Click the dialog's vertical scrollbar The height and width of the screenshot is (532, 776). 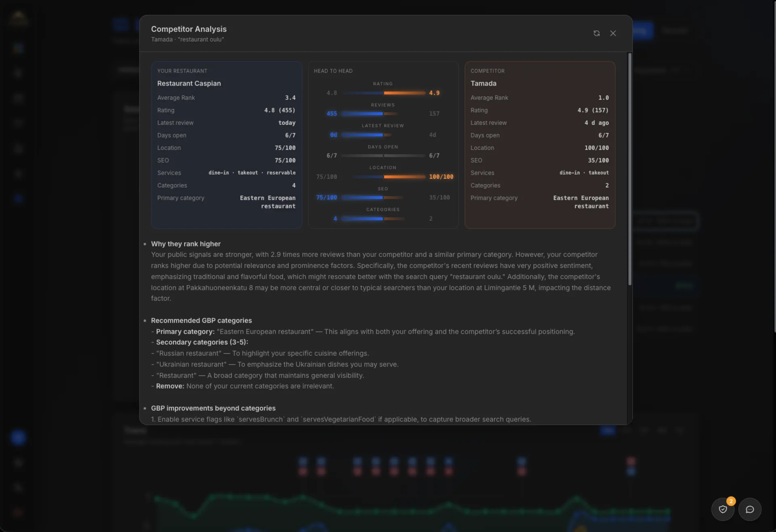click(630, 169)
